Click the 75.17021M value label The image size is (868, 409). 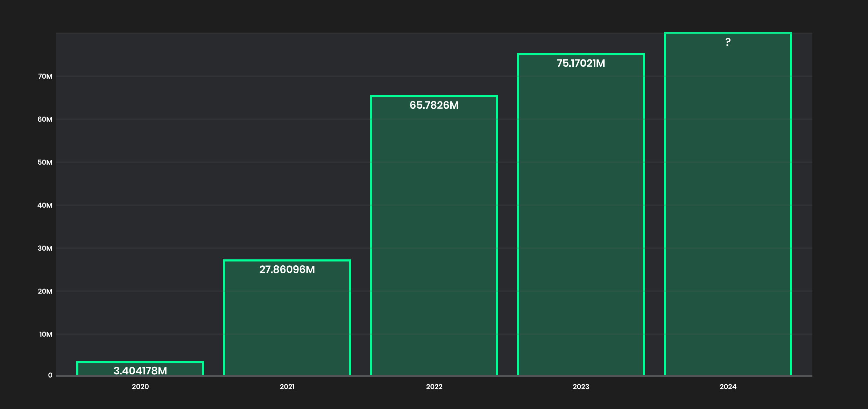coord(581,64)
